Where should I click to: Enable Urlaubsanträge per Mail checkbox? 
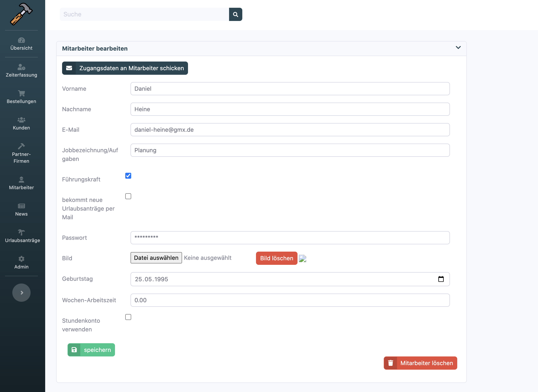pyautogui.click(x=128, y=196)
